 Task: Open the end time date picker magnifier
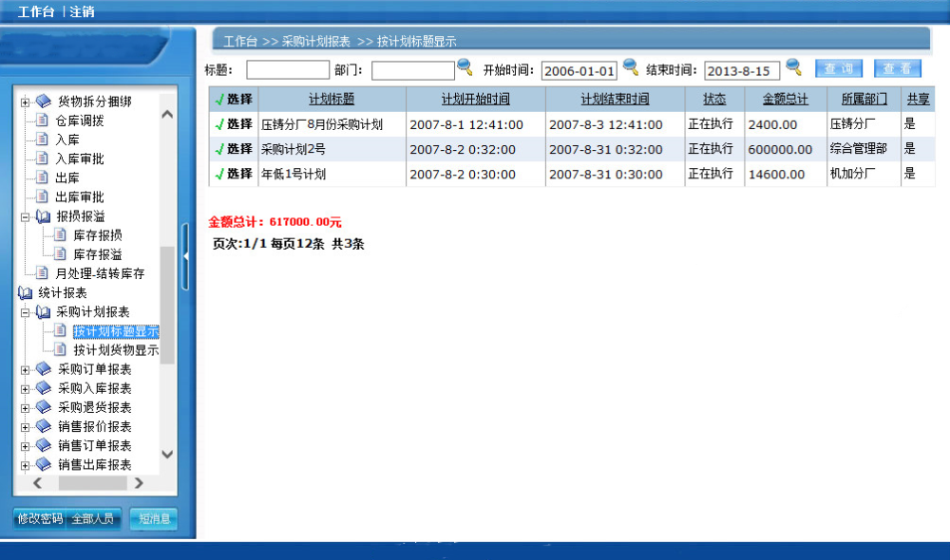point(793,66)
